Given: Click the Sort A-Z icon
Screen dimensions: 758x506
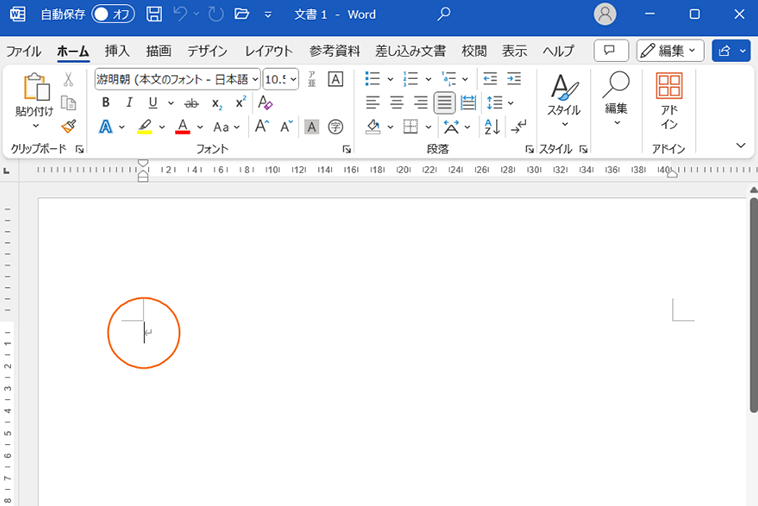Looking at the screenshot, I should tap(492, 127).
